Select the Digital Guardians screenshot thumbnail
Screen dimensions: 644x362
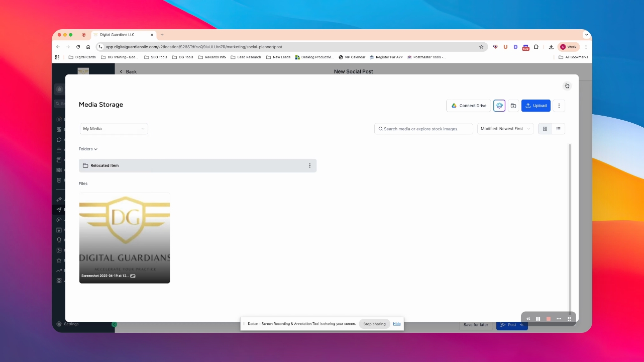coord(125,238)
